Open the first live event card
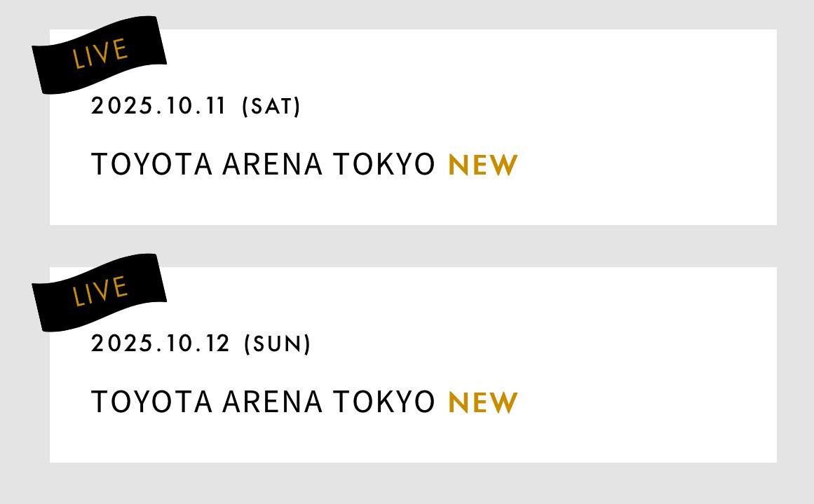 pos(413,127)
